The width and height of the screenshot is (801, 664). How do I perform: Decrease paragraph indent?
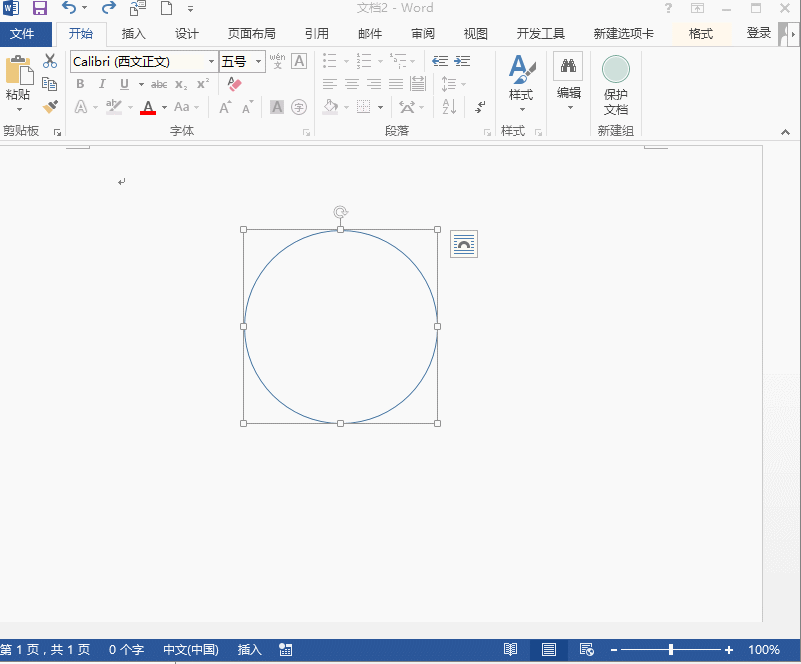pos(440,61)
